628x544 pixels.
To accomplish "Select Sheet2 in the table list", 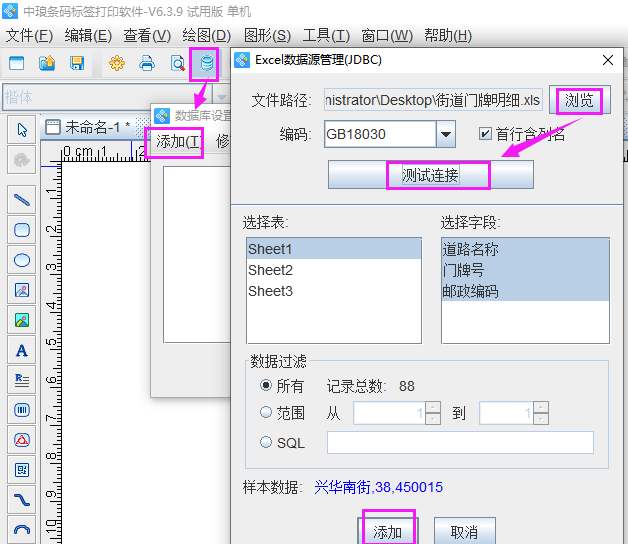I will click(334, 270).
